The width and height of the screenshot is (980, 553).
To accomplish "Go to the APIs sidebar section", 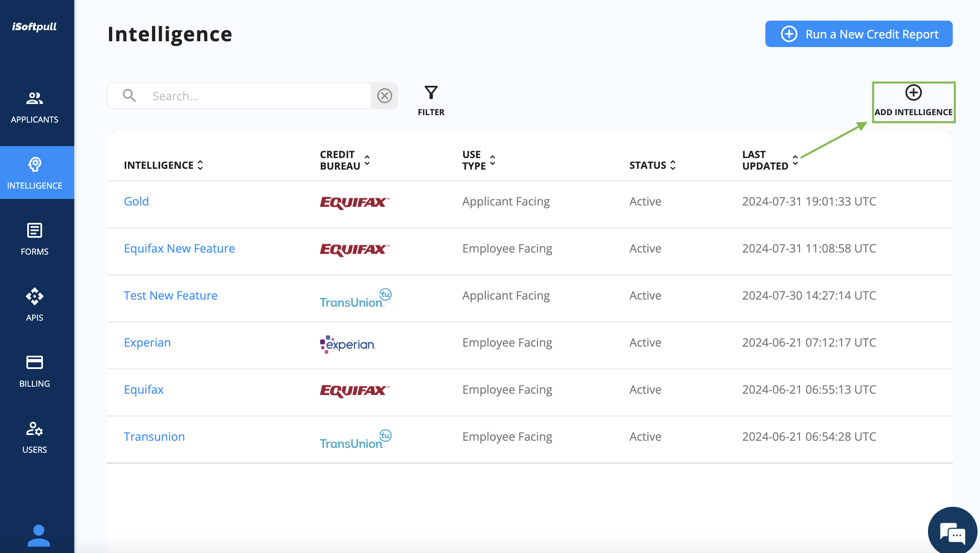I will 35,305.
